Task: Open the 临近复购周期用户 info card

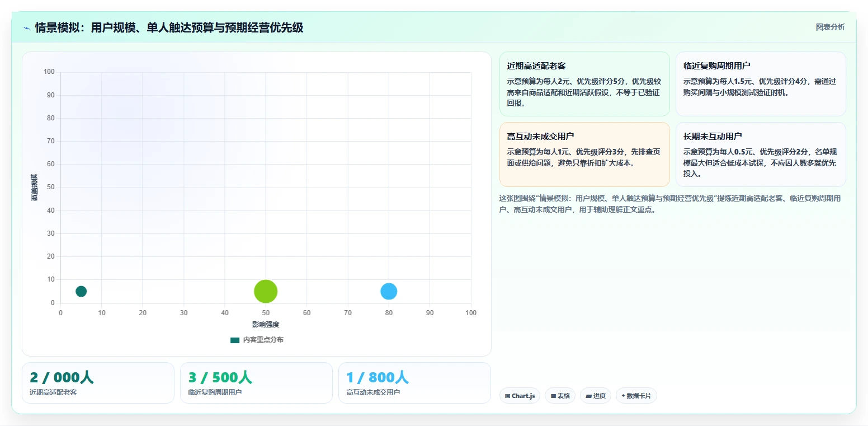Action: [x=761, y=84]
